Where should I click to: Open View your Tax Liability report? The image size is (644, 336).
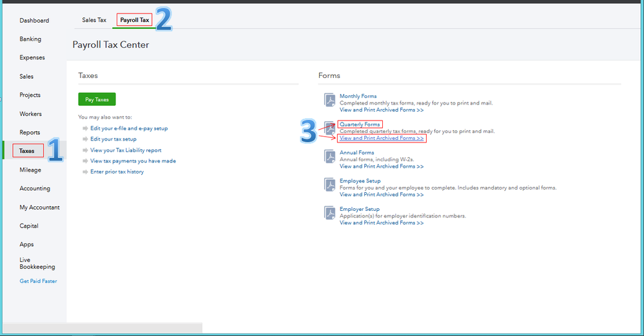point(126,150)
